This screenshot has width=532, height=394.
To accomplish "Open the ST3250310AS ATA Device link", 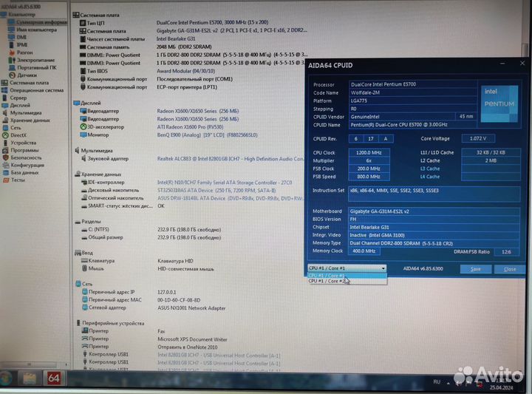I will click(216, 191).
